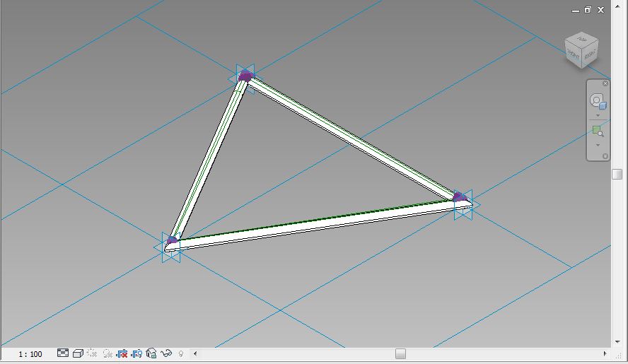Expand the Steering Wheels dropdown arrow

pyautogui.click(x=598, y=115)
